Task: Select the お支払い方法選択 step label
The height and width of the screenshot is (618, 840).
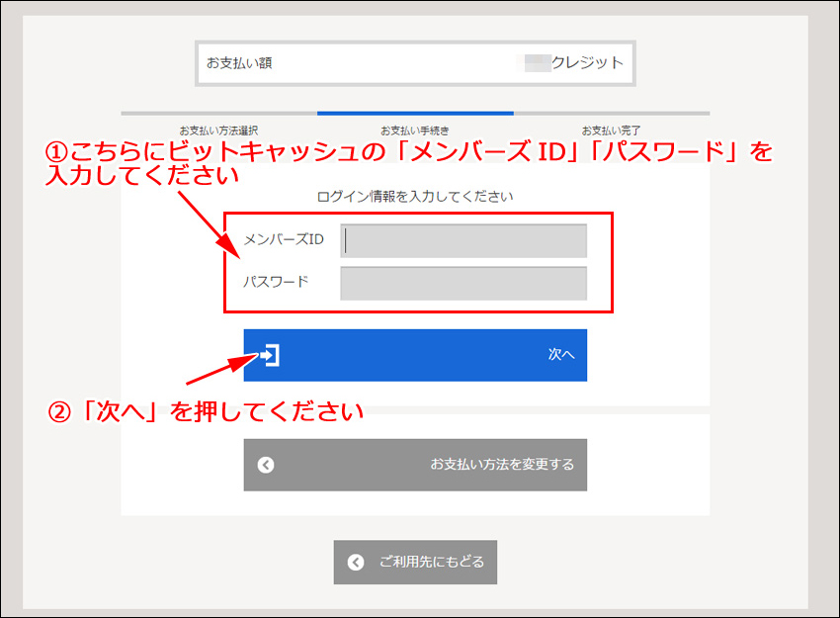Action: pos(218,131)
